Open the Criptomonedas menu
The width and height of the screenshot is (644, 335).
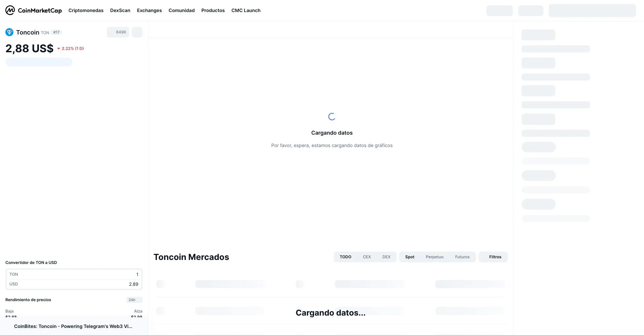pos(86,10)
